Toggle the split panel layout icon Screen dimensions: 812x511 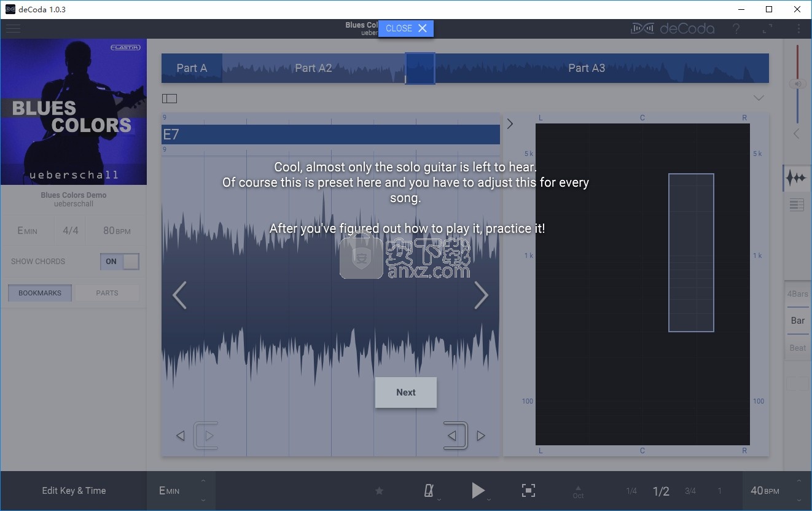(170, 98)
